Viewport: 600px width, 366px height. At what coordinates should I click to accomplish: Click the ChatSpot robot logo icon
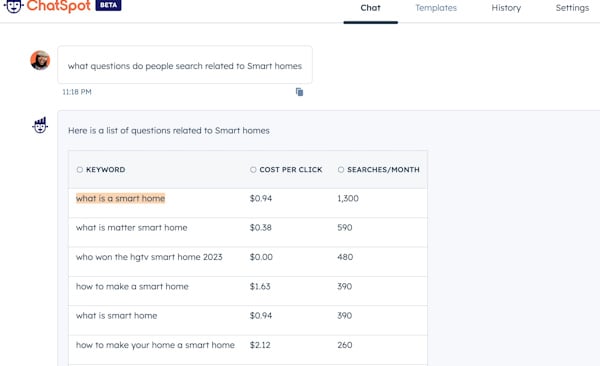tap(13, 6)
